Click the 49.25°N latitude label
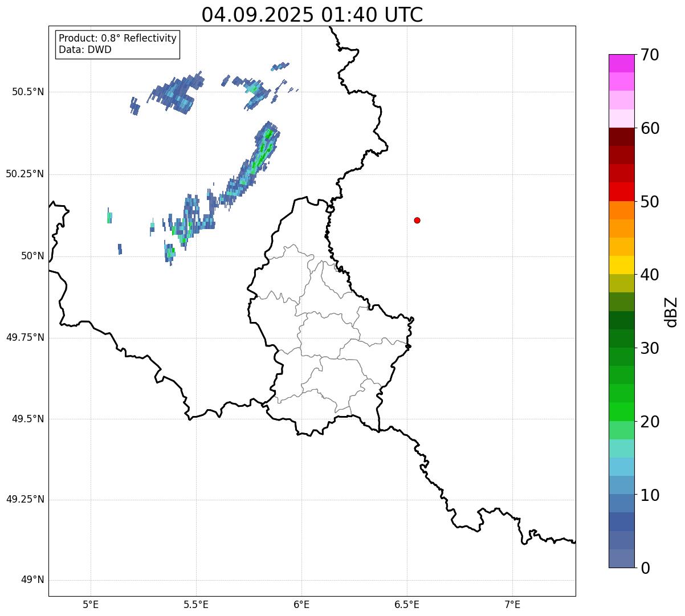685x616 pixels. pos(25,499)
